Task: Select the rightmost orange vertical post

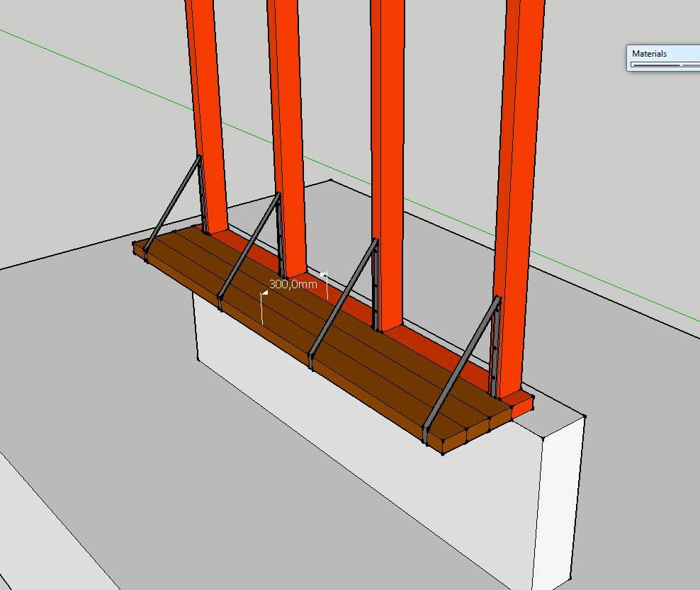Action: 516,177
